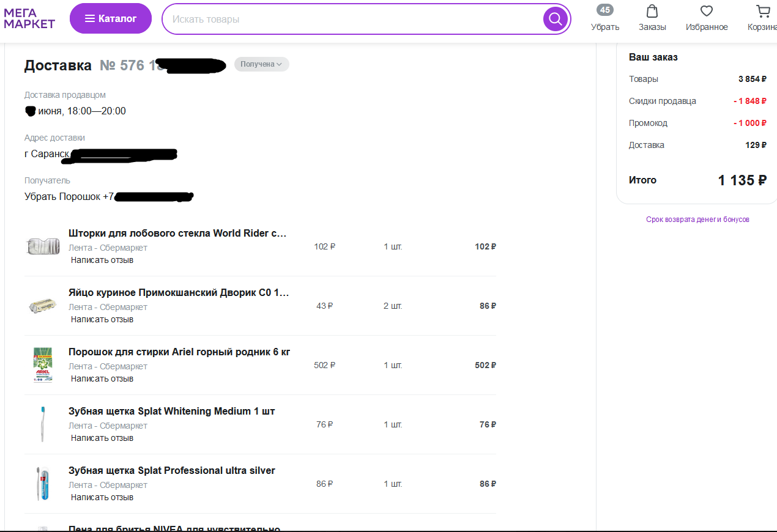Image resolution: width=777 pixels, height=532 pixels.
Task: Click the delivery time июня, 18:00—20:00
Action: [82, 111]
